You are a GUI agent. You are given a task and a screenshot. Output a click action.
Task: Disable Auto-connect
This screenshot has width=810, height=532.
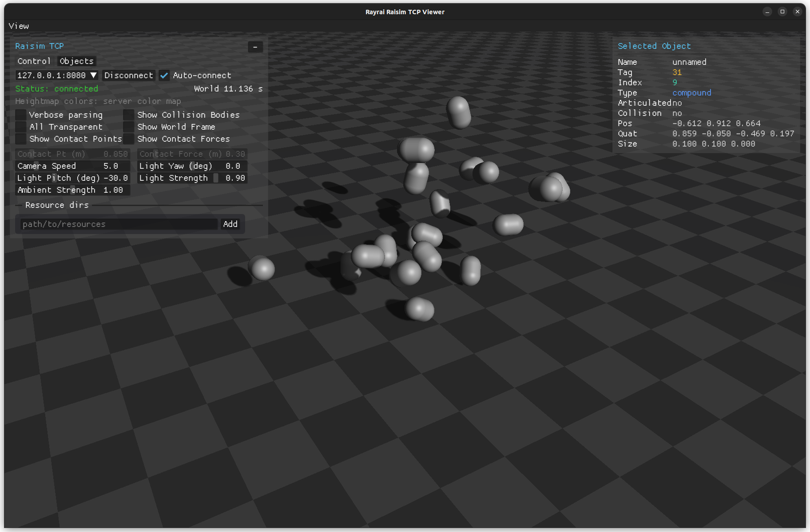(x=164, y=75)
